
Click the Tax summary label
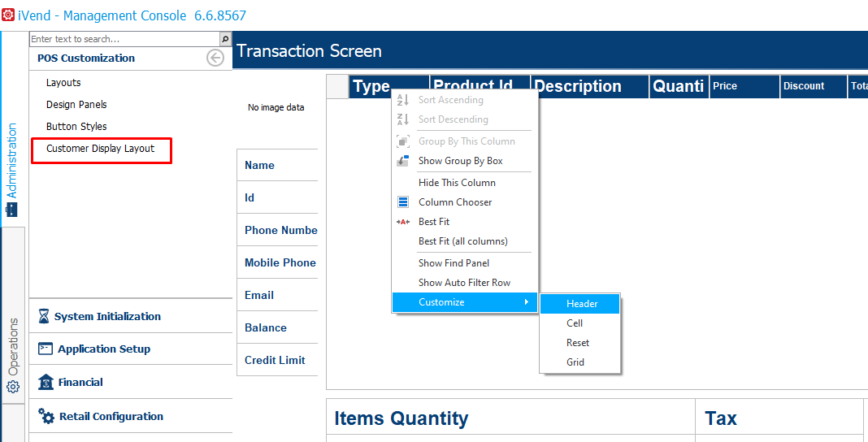(x=720, y=418)
